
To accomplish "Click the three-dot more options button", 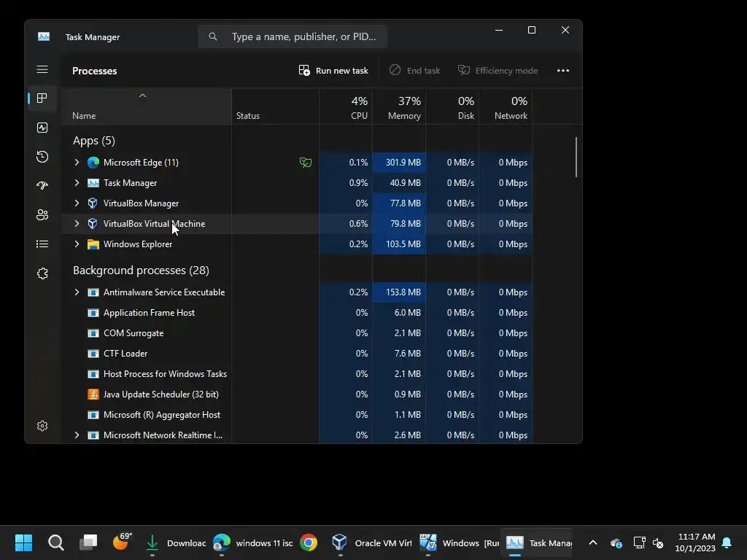I will [x=563, y=71].
